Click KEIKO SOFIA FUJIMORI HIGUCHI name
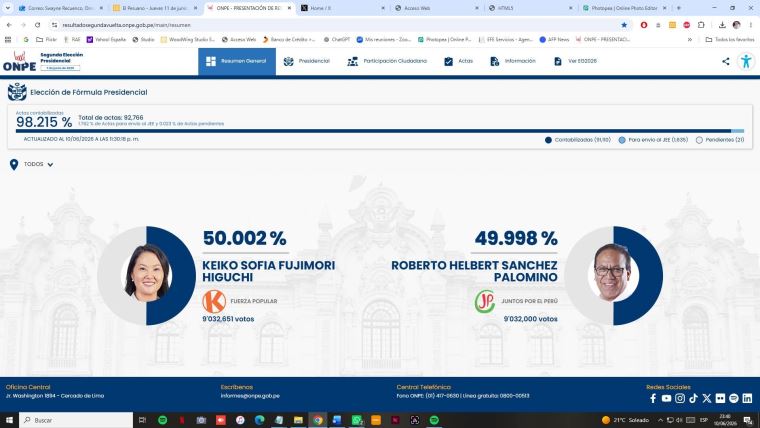The height and width of the screenshot is (428, 760). [x=269, y=271]
